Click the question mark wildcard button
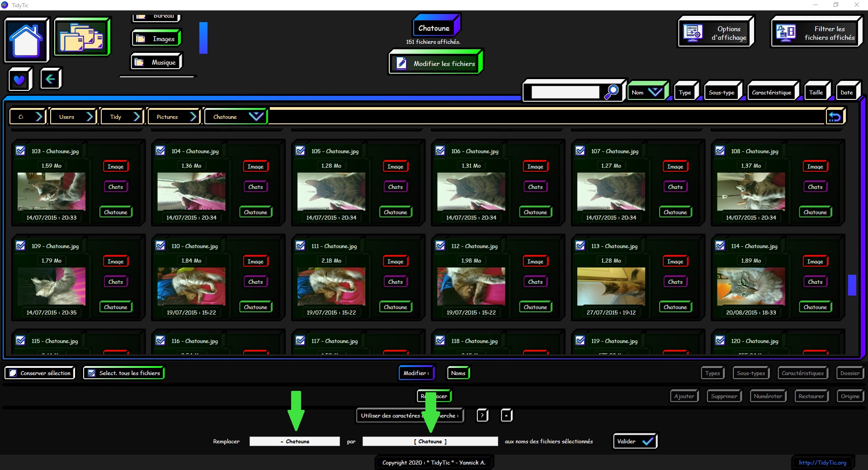The width and height of the screenshot is (868, 470). [x=482, y=415]
